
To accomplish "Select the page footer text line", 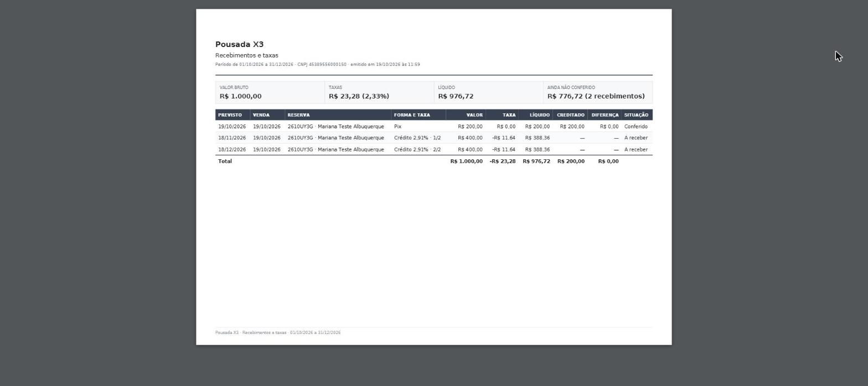I will [x=278, y=332].
